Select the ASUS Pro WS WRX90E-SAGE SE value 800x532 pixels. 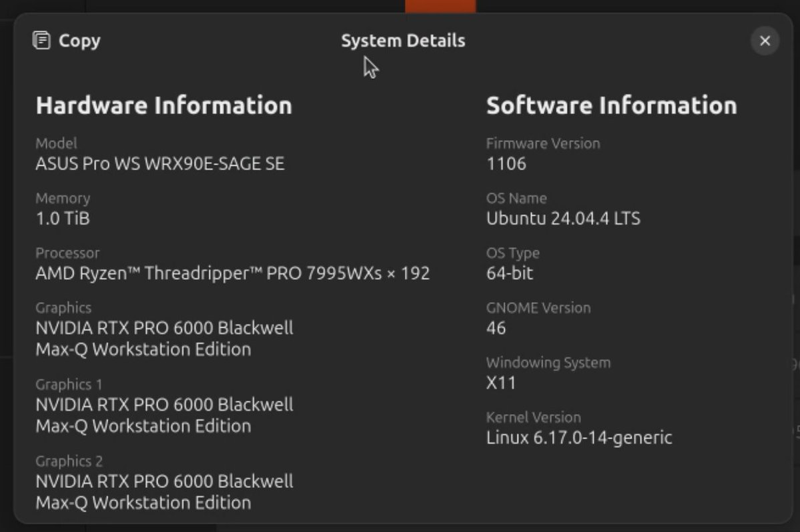point(159,163)
